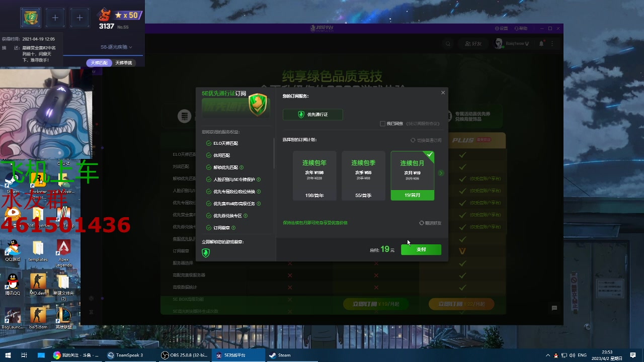This screenshot has height=362, width=644.
Task: Switch to 5E对战平台 taskbar button
Action: 238,355
